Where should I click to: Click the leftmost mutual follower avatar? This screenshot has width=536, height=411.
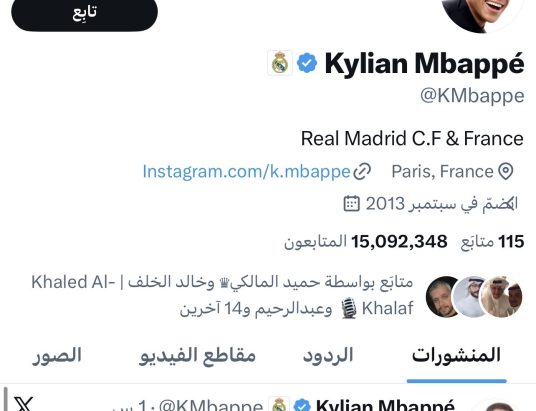[x=441, y=296]
